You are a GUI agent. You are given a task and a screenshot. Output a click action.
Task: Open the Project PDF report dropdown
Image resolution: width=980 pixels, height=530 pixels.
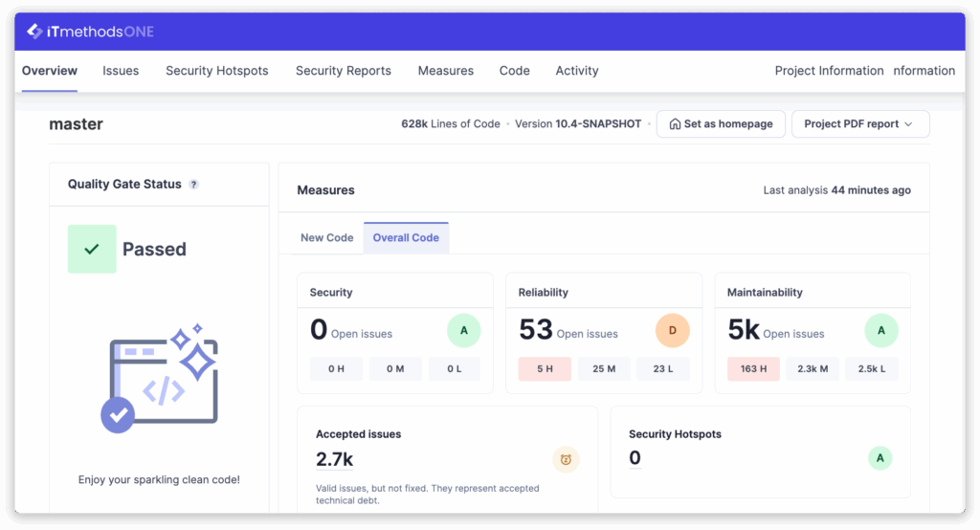[x=859, y=124]
